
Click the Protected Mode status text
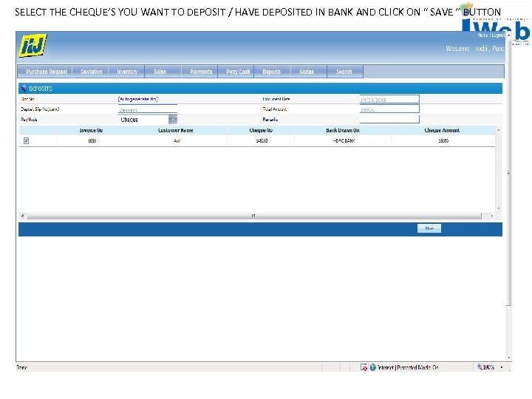(417, 367)
